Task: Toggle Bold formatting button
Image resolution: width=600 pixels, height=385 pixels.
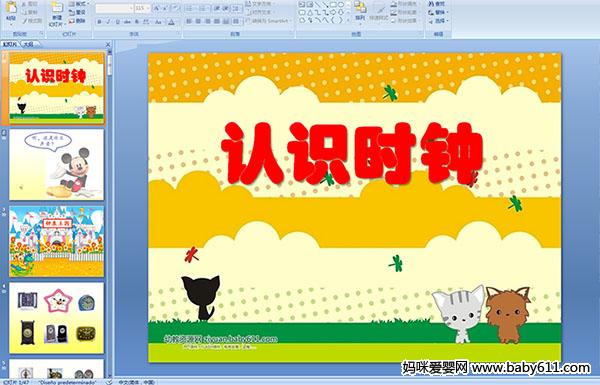Action: tap(99, 22)
